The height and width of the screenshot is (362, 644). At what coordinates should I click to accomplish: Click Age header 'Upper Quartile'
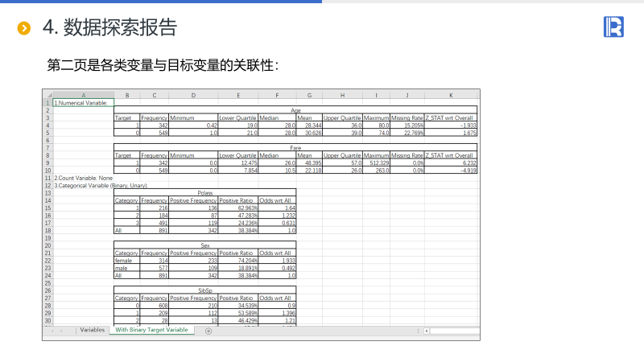tap(342, 118)
